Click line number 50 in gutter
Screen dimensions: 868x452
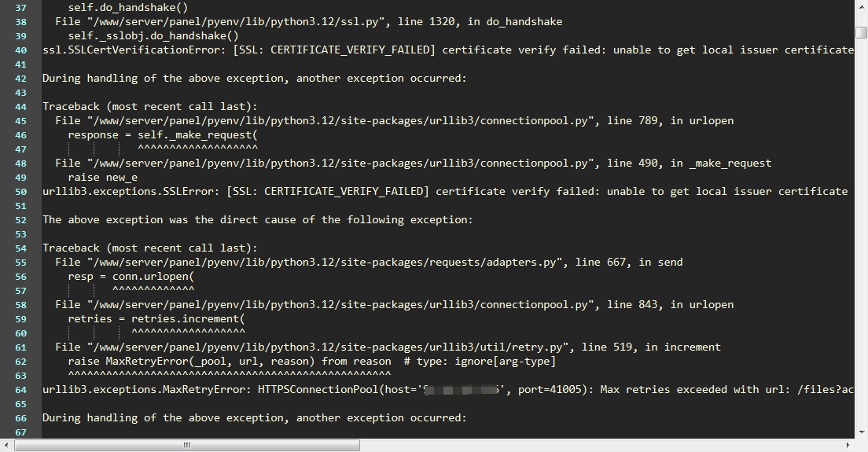point(20,192)
